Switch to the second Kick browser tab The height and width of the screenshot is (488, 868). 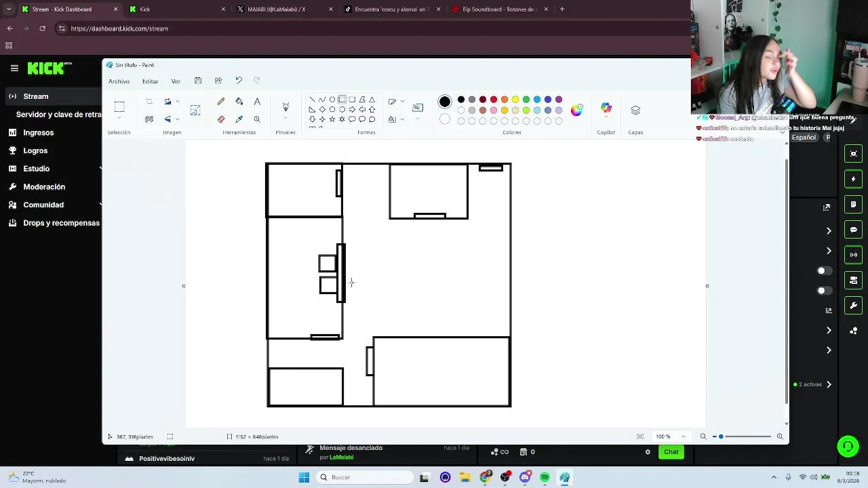[x=176, y=9]
